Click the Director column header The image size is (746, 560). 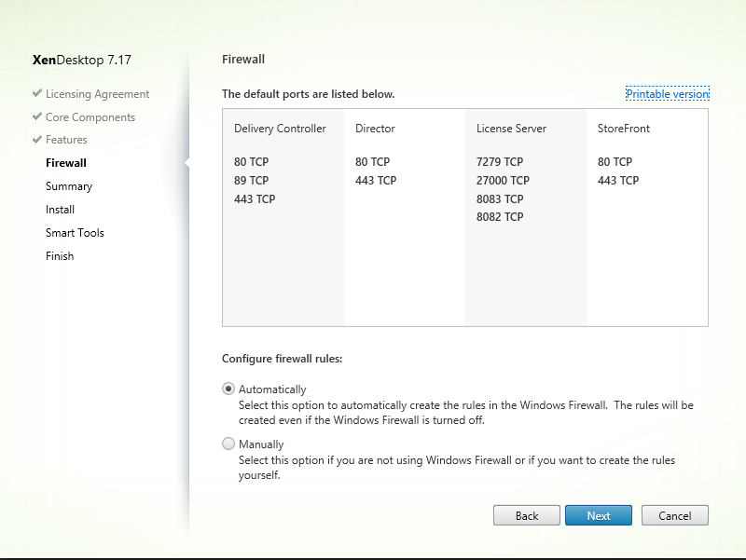pyautogui.click(x=375, y=129)
